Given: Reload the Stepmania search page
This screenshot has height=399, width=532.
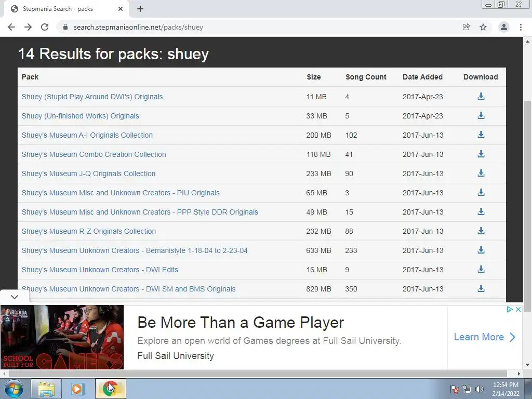Looking at the screenshot, I should pos(45,27).
